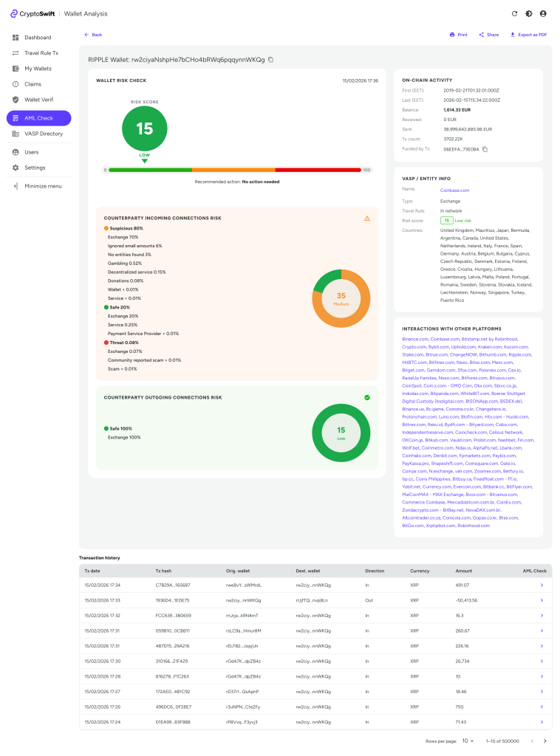Viewport: 560px width, 756px height.
Task: Go back using the Back link
Action: [93, 35]
